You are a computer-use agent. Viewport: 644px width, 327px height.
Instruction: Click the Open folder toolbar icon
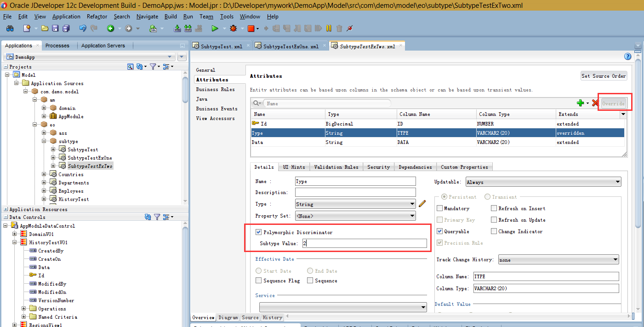tap(45, 29)
